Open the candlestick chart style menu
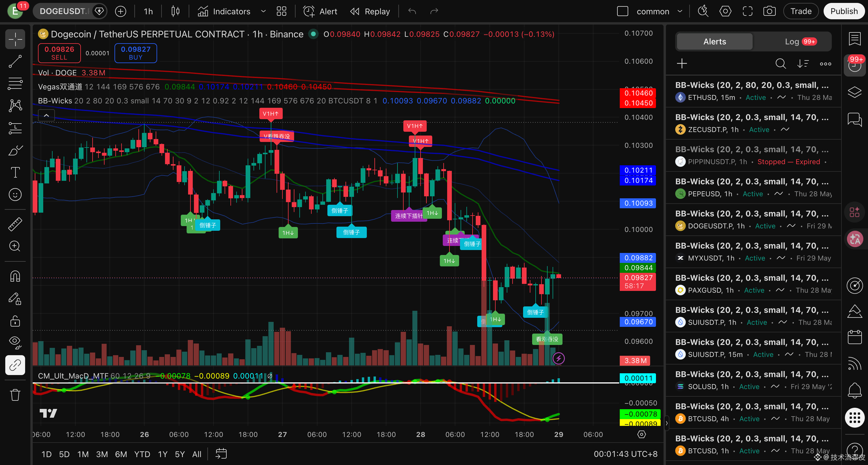The height and width of the screenshot is (465, 868). pos(175,11)
